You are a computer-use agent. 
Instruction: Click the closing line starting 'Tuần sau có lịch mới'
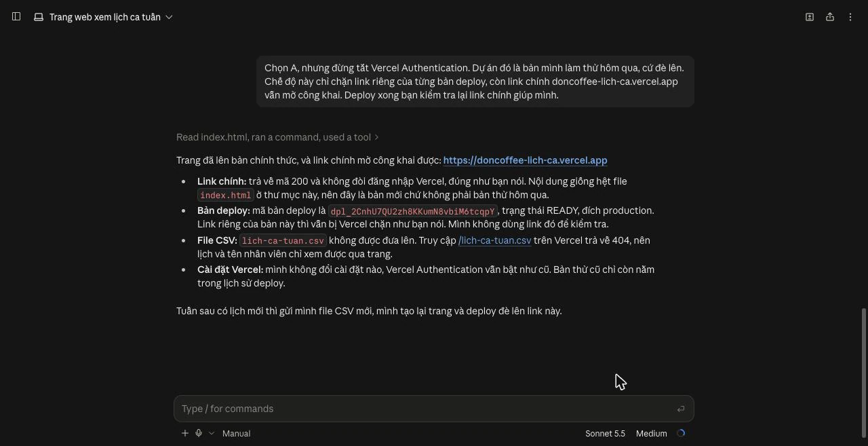(369, 311)
